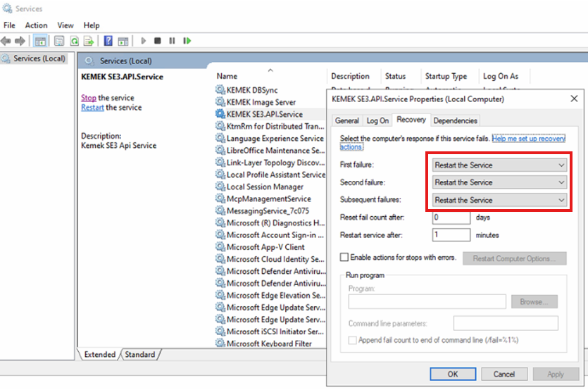588x390 pixels.
Task: Click Cancel in the Properties dialog
Action: (504, 374)
